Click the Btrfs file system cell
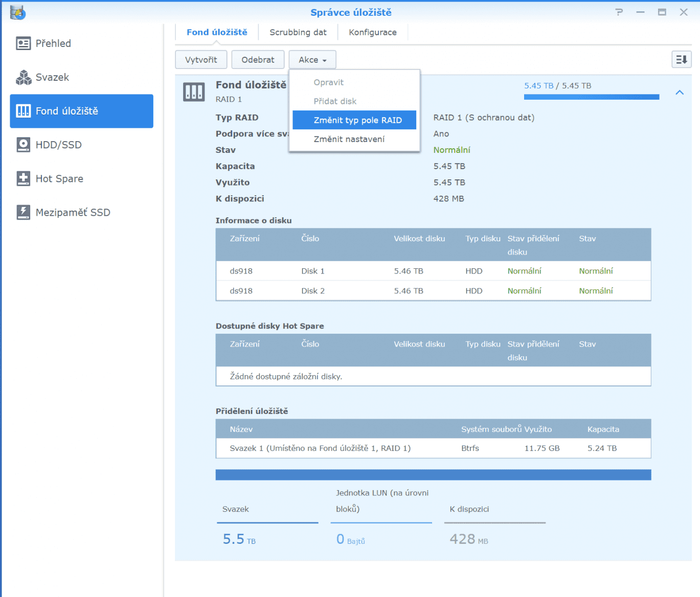Screen dimensions: 700x597 click(470, 448)
